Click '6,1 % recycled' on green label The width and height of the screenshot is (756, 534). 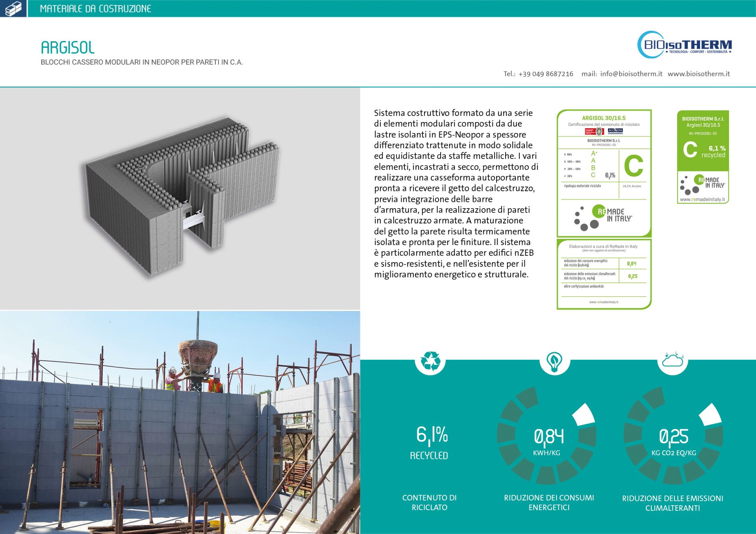(x=713, y=152)
